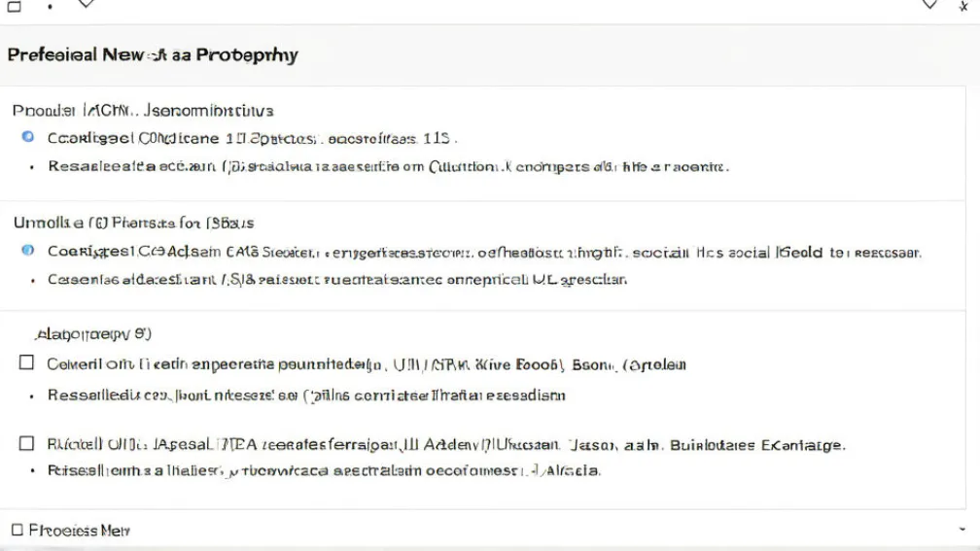Select the "Alapoitrepy 9)" section heading
980x551 pixels.
[x=92, y=334]
